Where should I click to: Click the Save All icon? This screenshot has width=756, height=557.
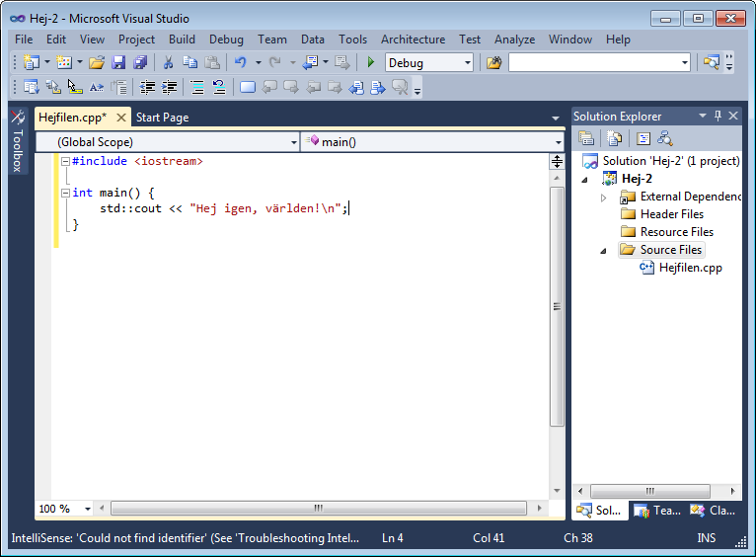click(x=140, y=62)
